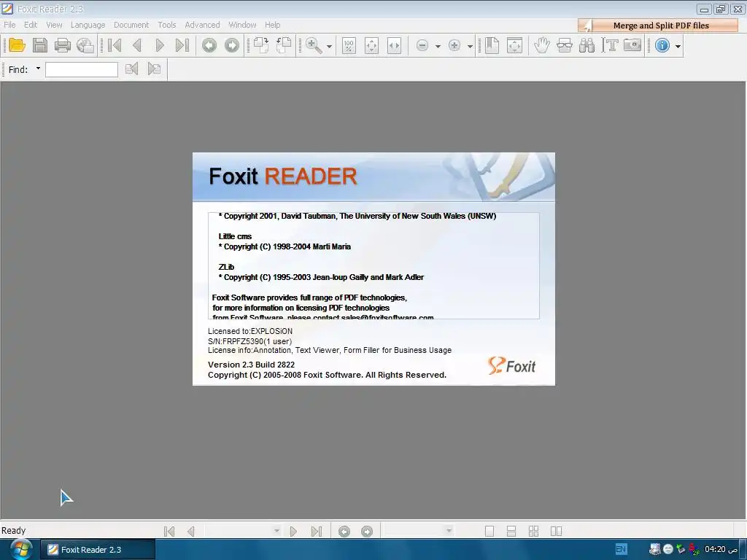Click Find Previous icon
Viewport: 747px width, 560px height.
131,69
